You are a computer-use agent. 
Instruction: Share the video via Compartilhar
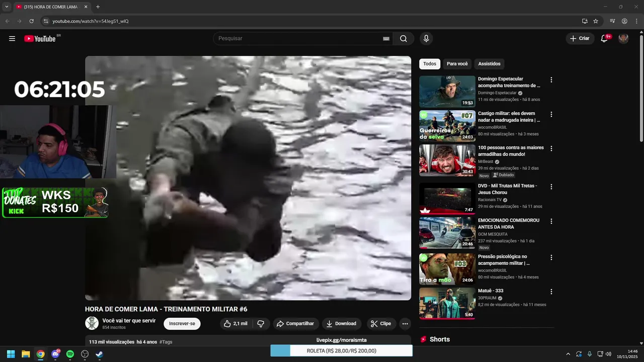(295, 324)
